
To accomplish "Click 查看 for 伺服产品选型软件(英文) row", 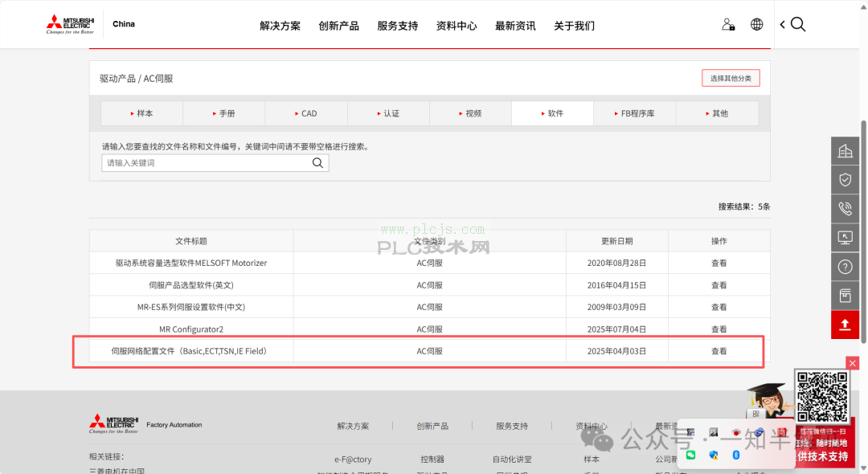I will (719, 285).
